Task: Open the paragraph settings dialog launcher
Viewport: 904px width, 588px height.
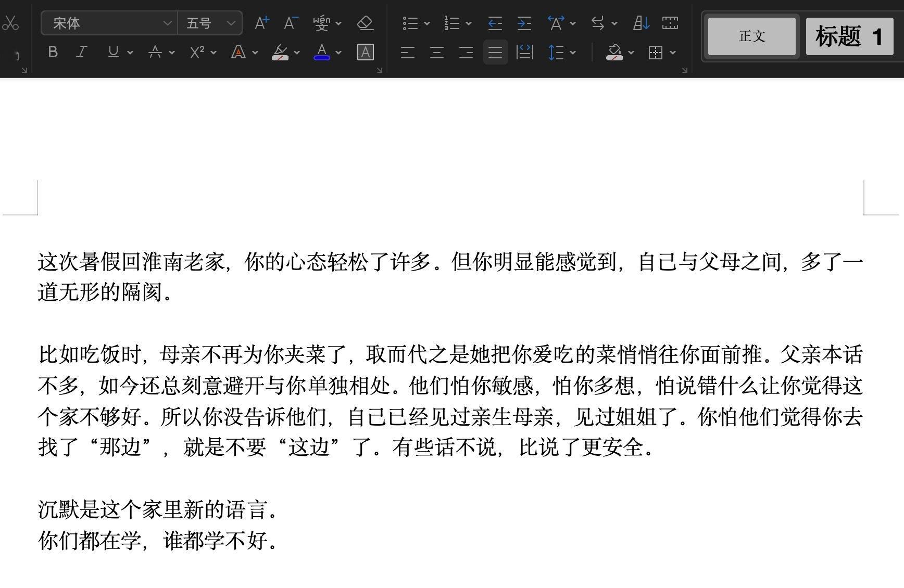Action: (x=684, y=70)
